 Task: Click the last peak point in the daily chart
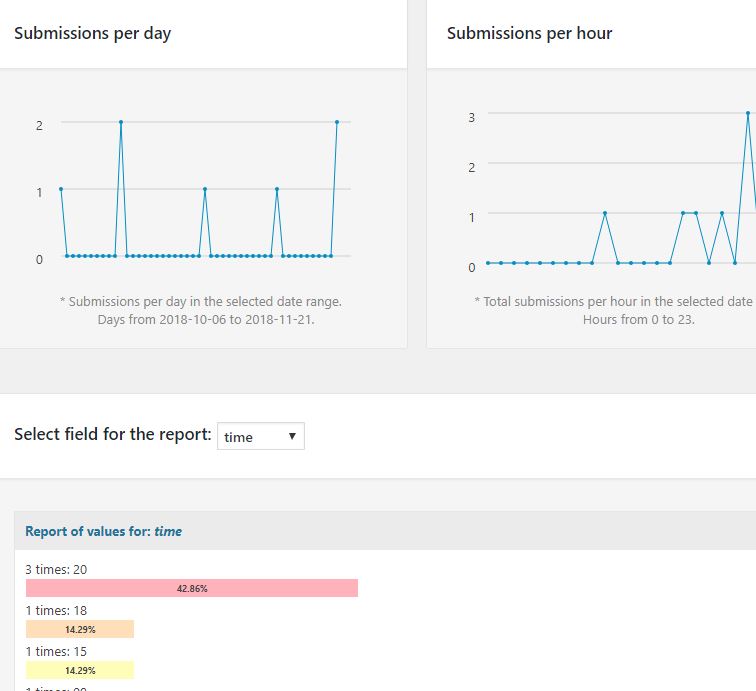337,122
